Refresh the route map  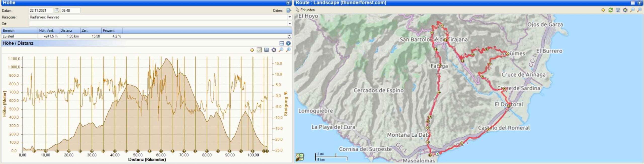coord(611,10)
